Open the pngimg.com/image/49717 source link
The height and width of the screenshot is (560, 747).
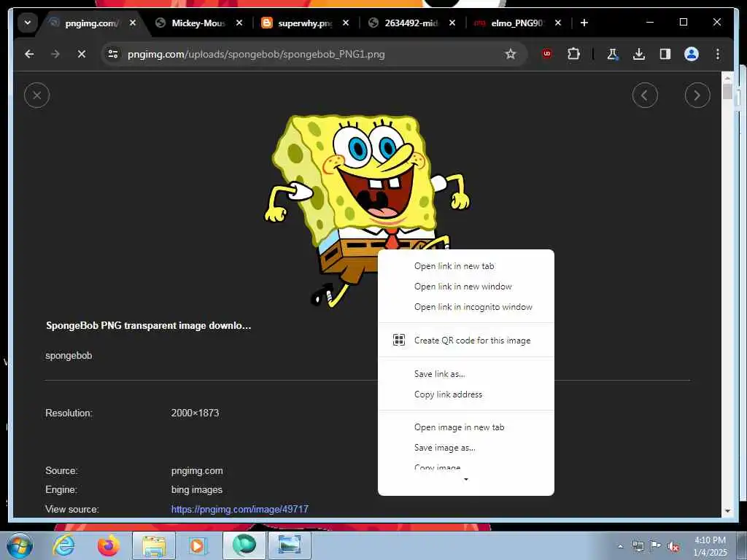(239, 509)
